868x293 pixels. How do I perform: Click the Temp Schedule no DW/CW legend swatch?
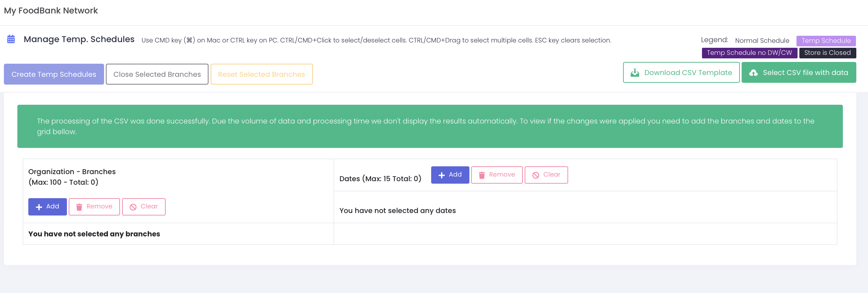coord(749,53)
